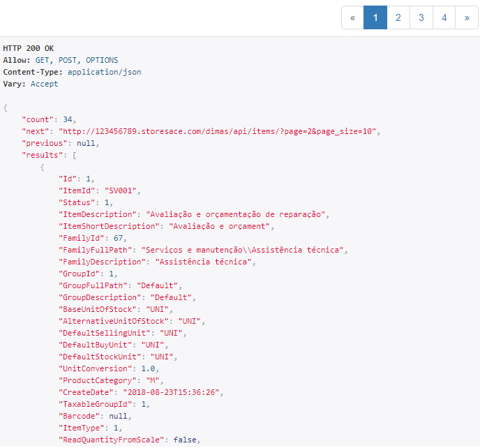Image resolution: width=480 pixels, height=448 pixels.
Task: Click the HTTP 200 OK status line
Action: pos(28,48)
